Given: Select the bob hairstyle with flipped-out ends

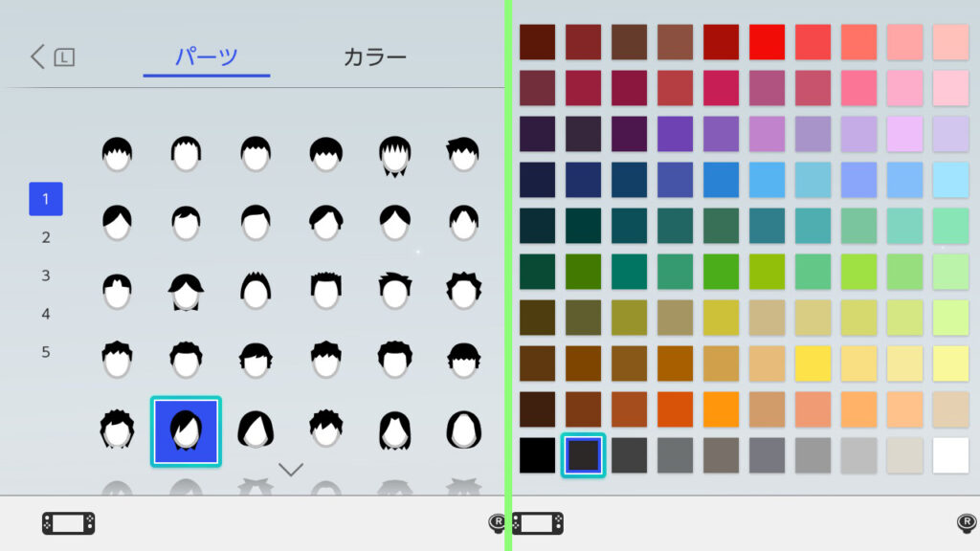Looking at the screenshot, I should pyautogui.click(x=187, y=293).
